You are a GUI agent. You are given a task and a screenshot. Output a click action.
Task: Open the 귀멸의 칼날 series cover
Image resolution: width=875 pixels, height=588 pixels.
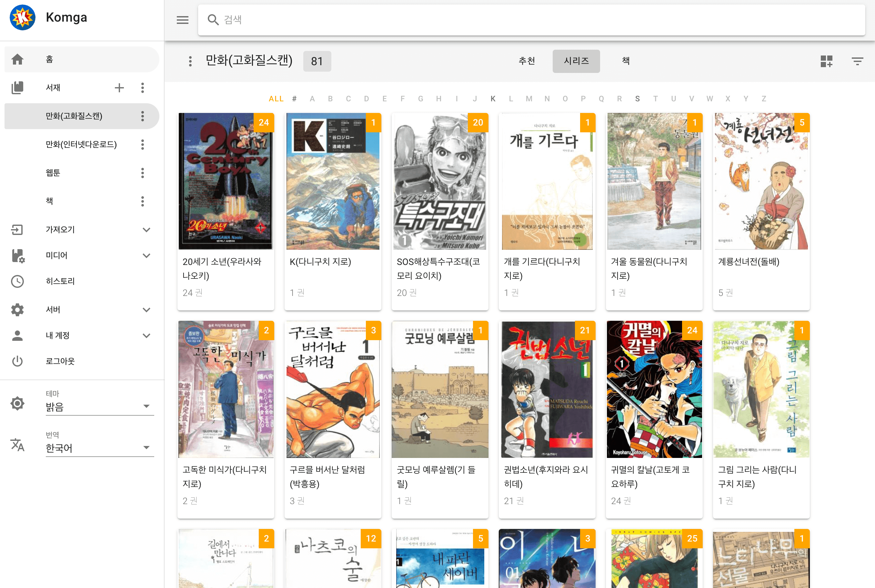pos(654,389)
